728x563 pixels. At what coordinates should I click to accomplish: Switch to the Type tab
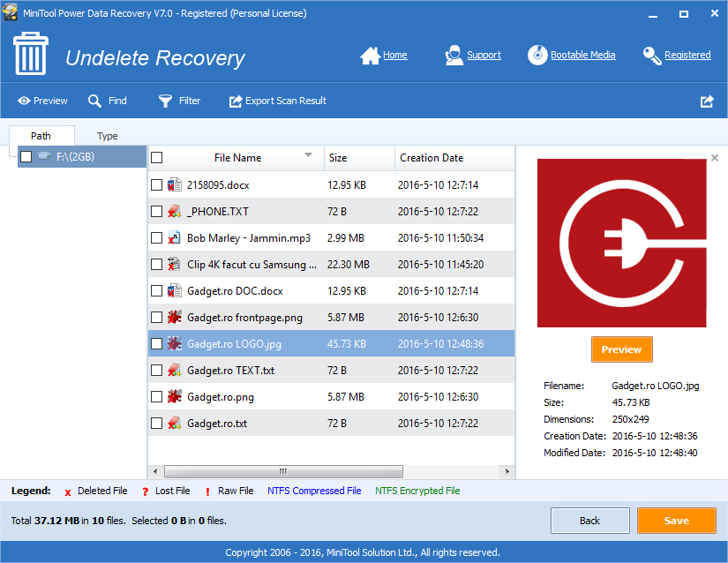[x=108, y=136]
